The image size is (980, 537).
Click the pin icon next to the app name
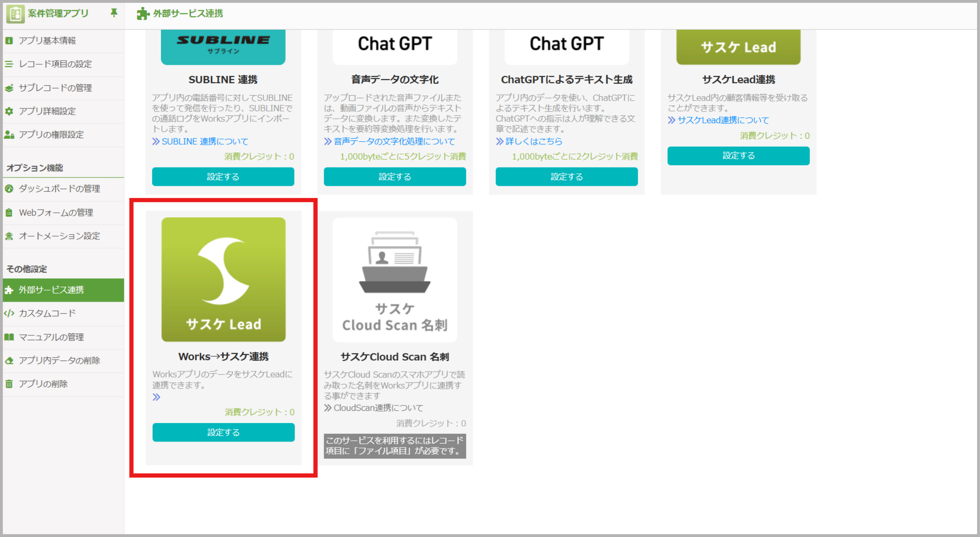[x=114, y=13]
